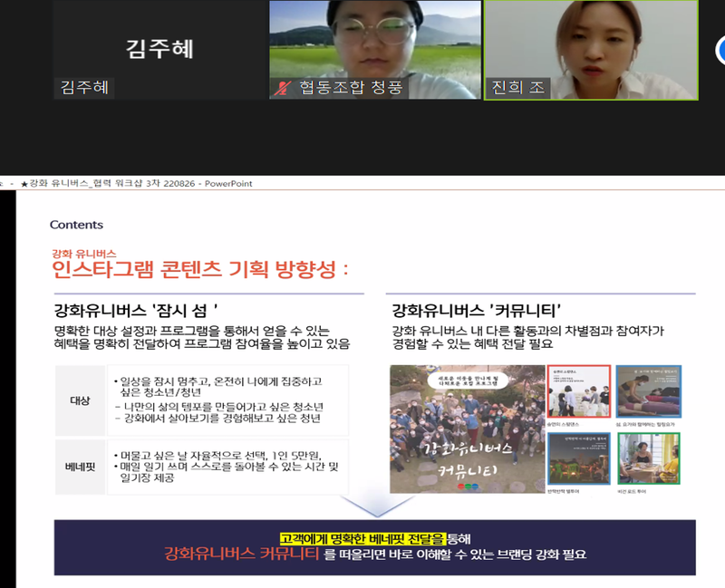Screen dimensions: 725x588
Task: Click the muted microphone icon on 협동조합 청풍
Action: [x=284, y=89]
